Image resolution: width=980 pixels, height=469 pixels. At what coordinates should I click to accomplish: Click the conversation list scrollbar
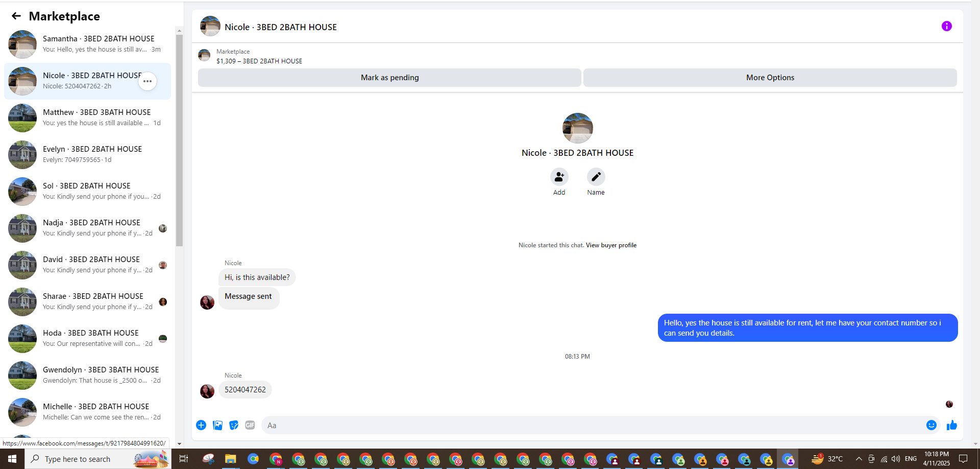click(x=179, y=140)
